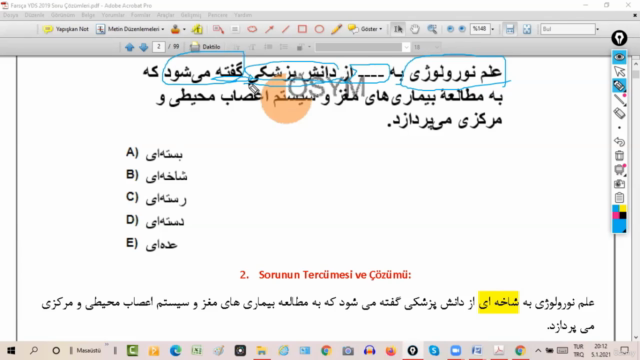Open Firefox from the taskbar

(391, 351)
